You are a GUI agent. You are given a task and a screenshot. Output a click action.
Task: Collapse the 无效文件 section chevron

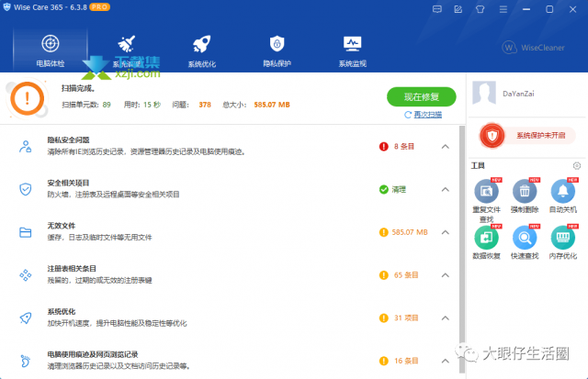(x=445, y=232)
